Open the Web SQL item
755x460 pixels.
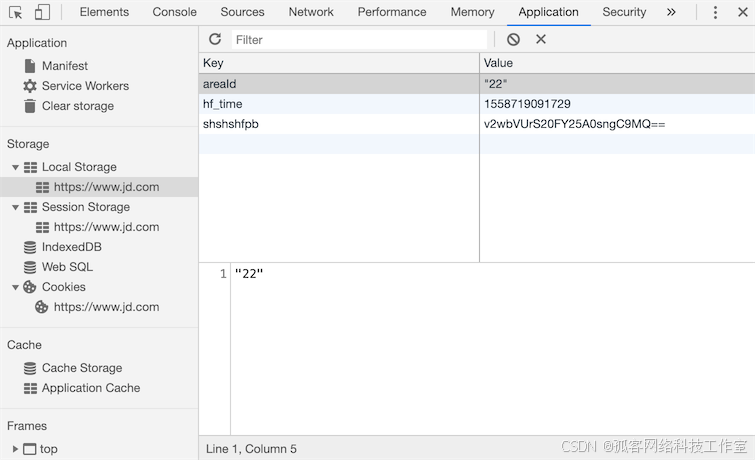point(67,267)
